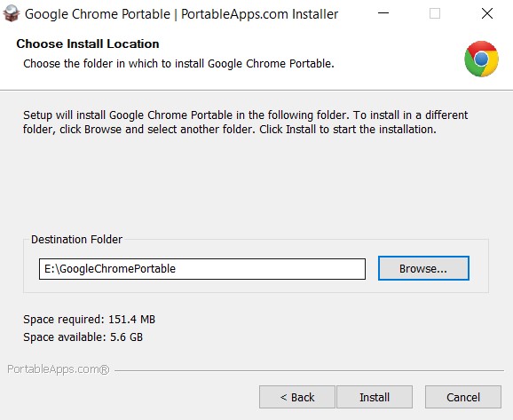The width and height of the screenshot is (513, 420).
Task: Click the disabled maximize button
Action: 435,13
